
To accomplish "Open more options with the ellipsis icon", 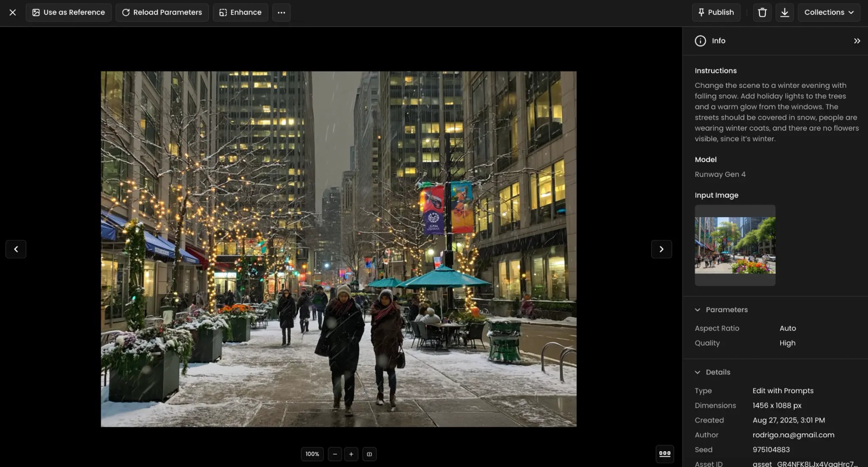I will 281,12.
